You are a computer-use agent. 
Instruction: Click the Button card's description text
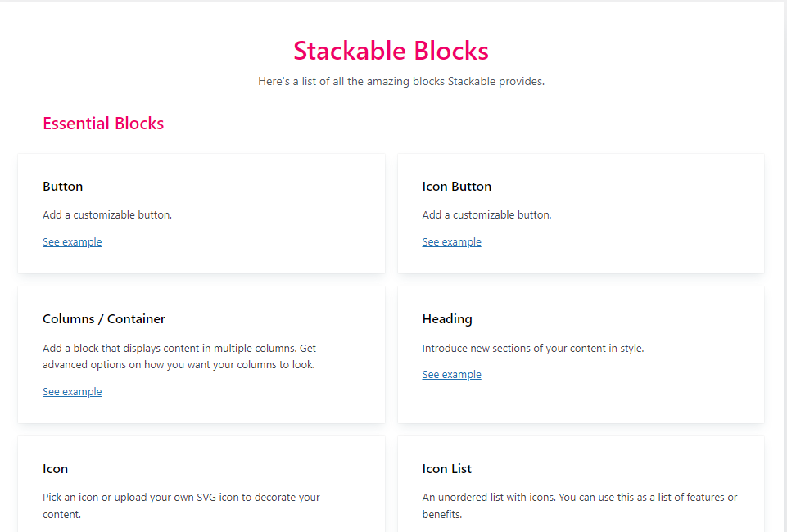(107, 215)
